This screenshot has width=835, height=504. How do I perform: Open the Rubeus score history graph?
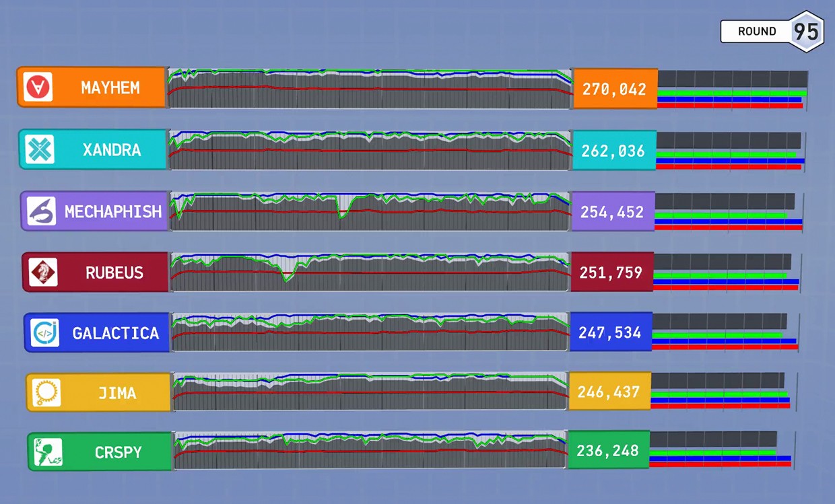tap(370, 273)
